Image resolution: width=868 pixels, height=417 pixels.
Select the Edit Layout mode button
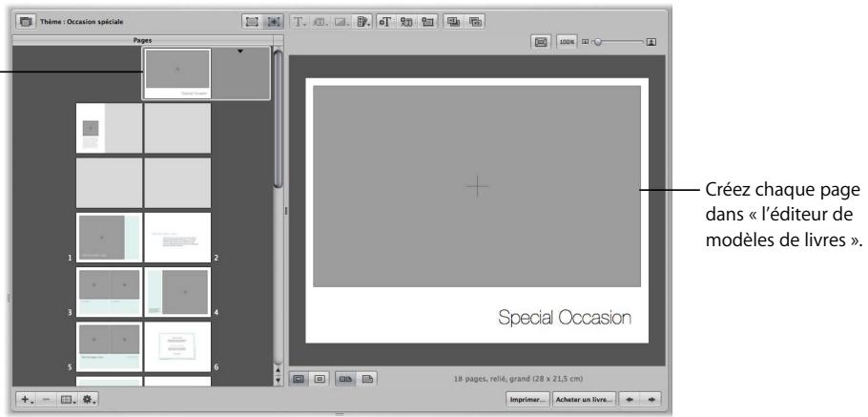pyautogui.click(x=273, y=22)
